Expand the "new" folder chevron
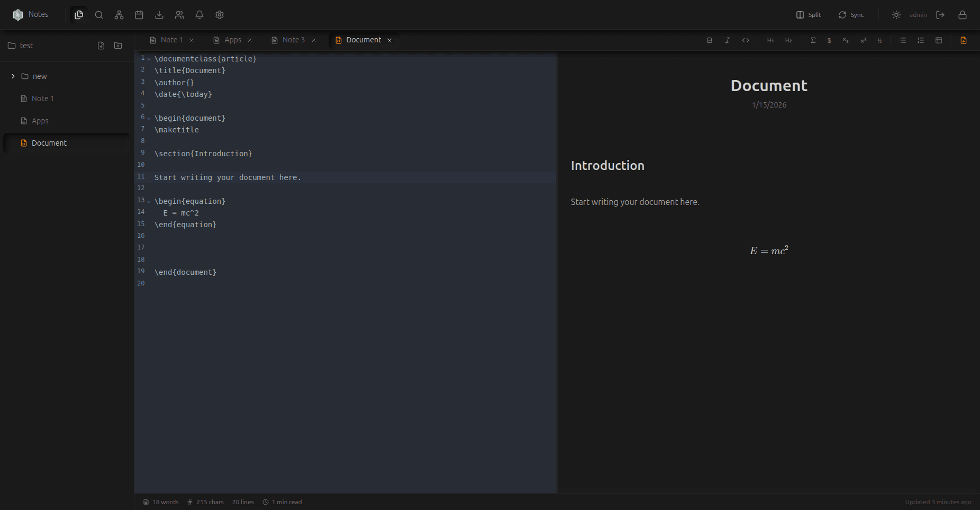The width and height of the screenshot is (980, 510). coord(13,76)
